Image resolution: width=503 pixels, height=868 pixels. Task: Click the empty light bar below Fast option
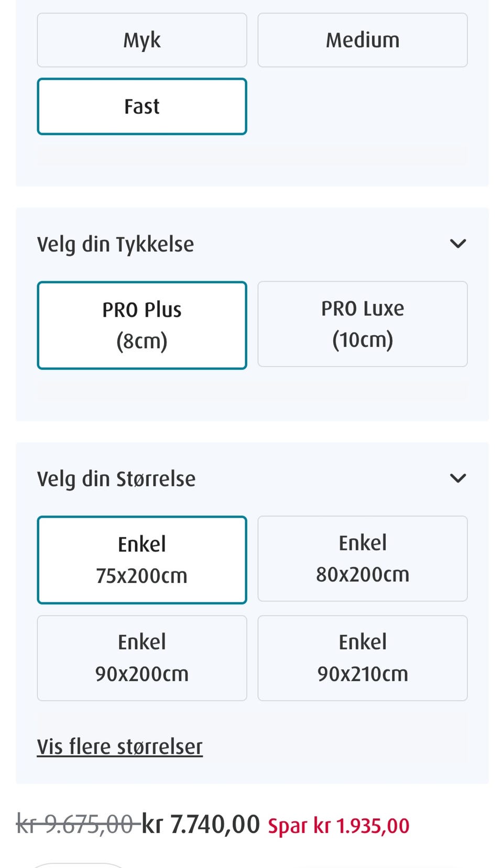(252, 155)
